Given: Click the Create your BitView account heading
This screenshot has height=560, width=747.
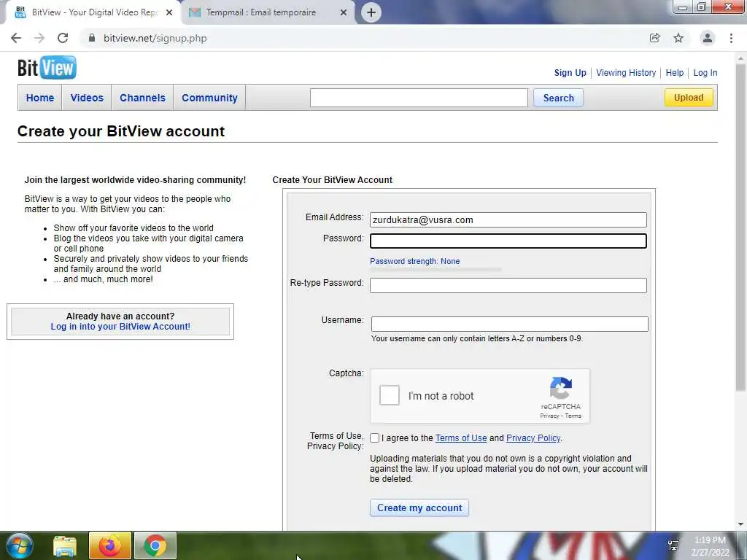Looking at the screenshot, I should [x=121, y=131].
